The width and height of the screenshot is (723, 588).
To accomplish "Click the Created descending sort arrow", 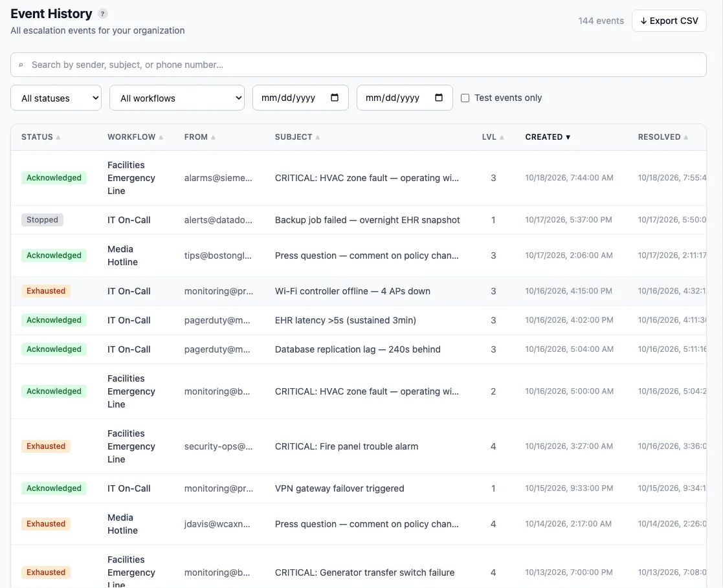I will (x=568, y=137).
